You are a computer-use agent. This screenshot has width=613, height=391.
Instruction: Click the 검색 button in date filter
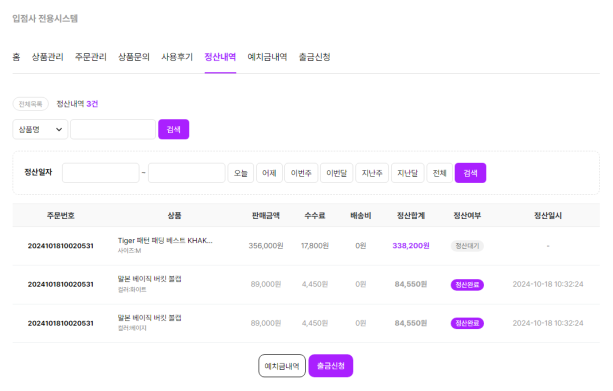470,173
